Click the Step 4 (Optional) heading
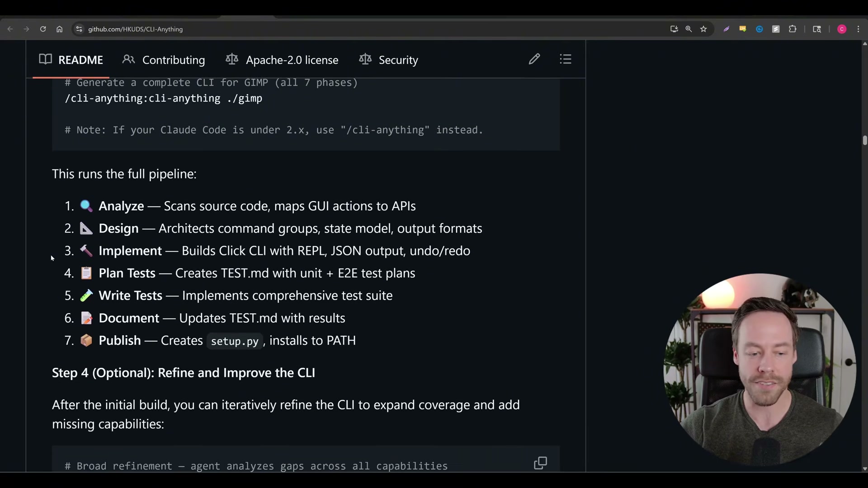Viewport: 868px width, 488px height. point(184,373)
